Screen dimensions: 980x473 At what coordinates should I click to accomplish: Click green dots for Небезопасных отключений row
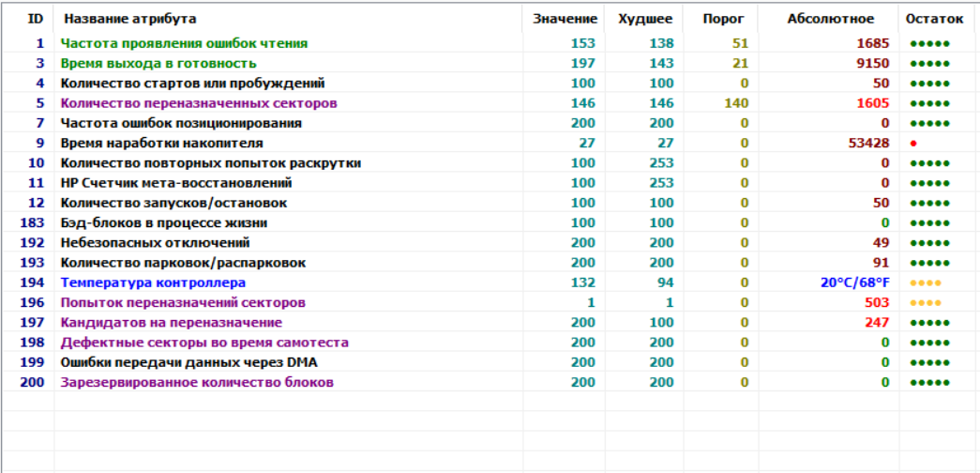929,243
